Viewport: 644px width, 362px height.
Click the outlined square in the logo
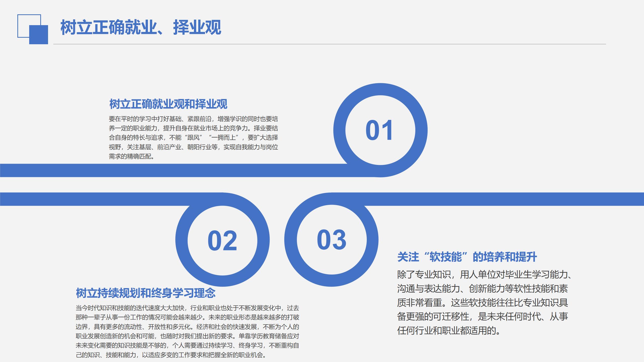pyautogui.click(x=23, y=20)
